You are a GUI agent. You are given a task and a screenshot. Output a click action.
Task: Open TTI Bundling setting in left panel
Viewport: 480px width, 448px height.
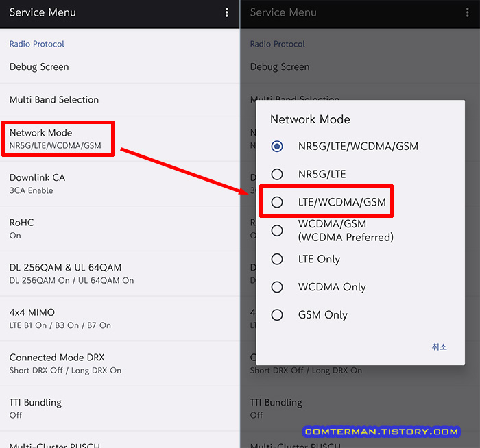click(x=120, y=408)
